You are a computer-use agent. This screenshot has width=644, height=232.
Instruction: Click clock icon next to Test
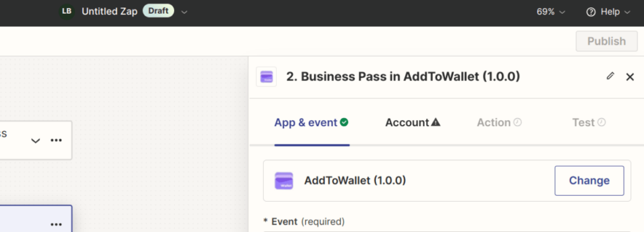pos(601,122)
